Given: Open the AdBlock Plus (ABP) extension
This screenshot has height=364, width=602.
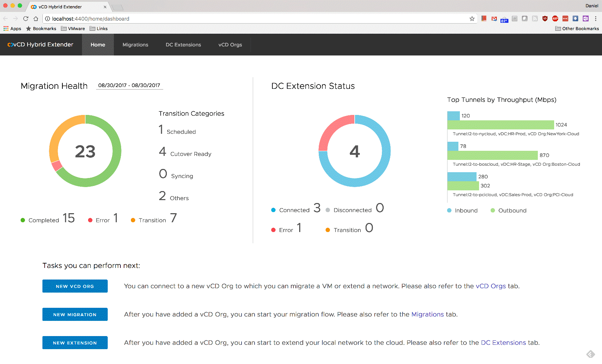Looking at the screenshot, I should click(x=555, y=18).
